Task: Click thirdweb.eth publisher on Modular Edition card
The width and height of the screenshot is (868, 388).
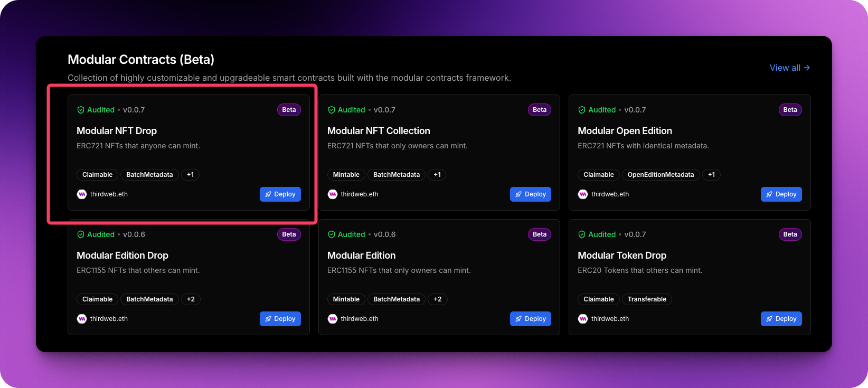Action: (360, 319)
